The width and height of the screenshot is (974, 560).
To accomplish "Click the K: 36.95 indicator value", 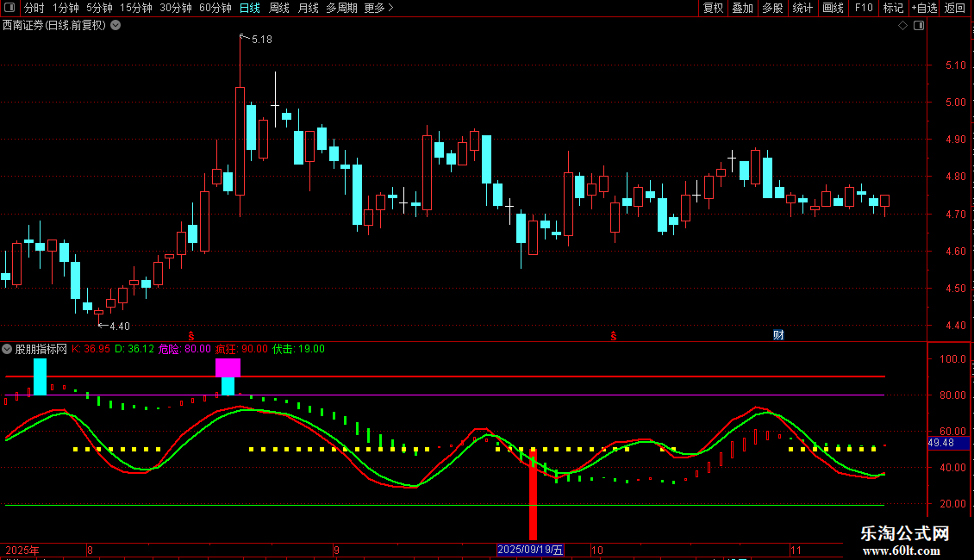I will pos(91,349).
